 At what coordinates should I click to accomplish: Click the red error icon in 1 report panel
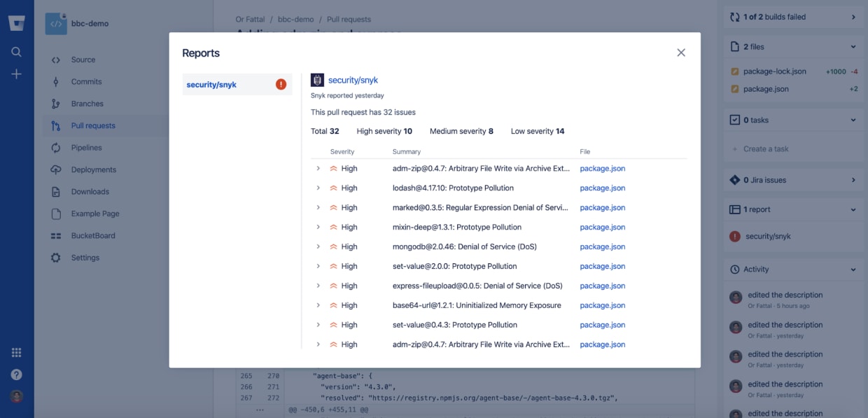tap(735, 237)
